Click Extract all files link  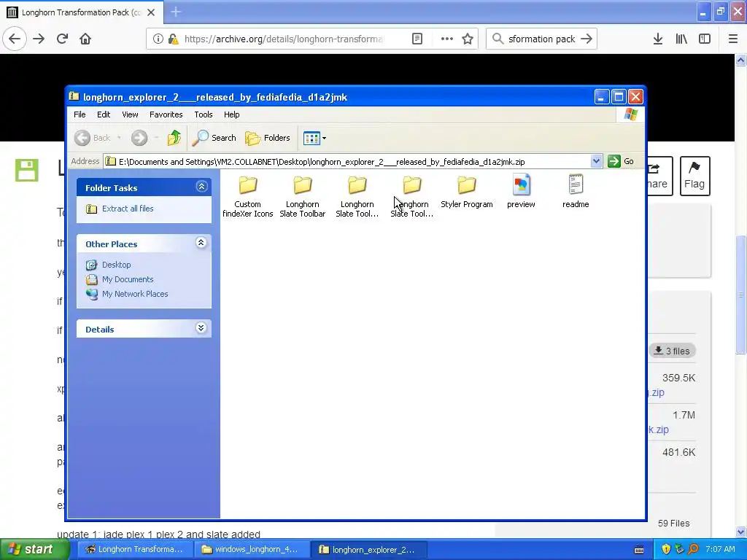click(128, 209)
